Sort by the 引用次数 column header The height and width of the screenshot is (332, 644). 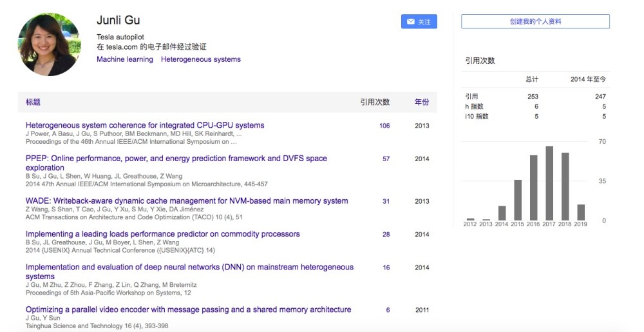(375, 102)
